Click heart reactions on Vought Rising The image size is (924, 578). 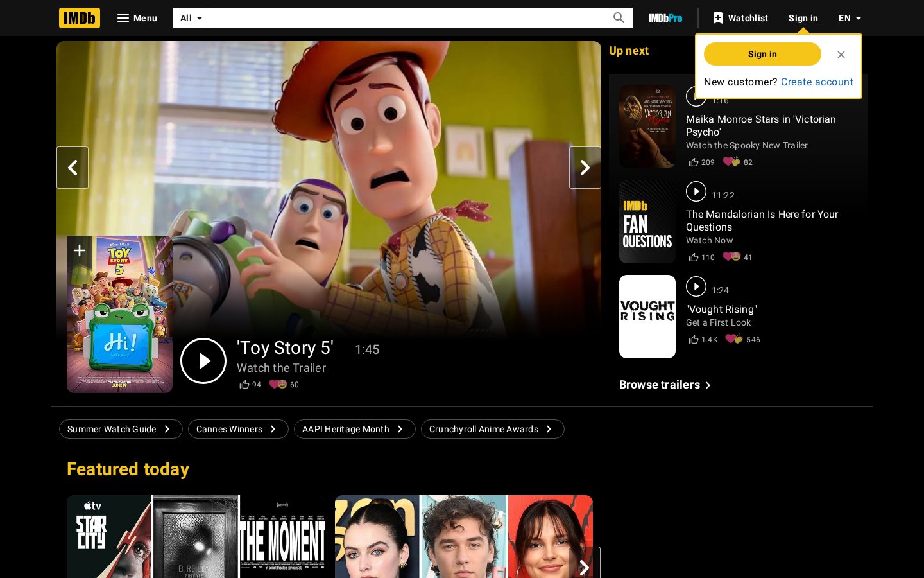(743, 340)
